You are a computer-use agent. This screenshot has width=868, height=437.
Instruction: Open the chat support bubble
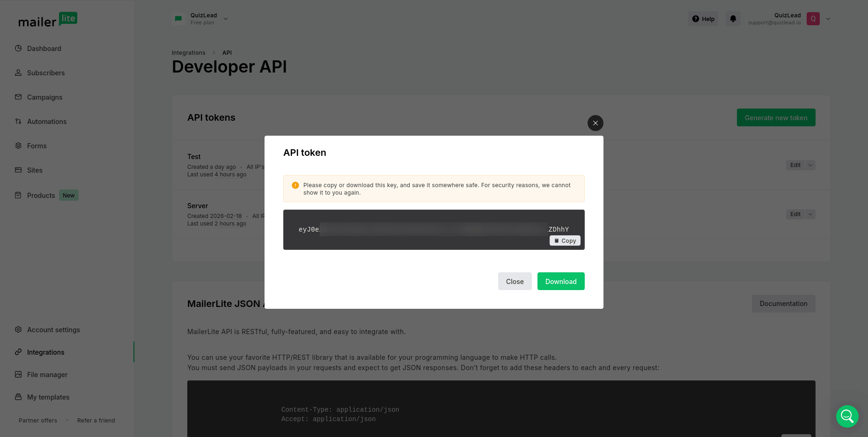tap(847, 416)
